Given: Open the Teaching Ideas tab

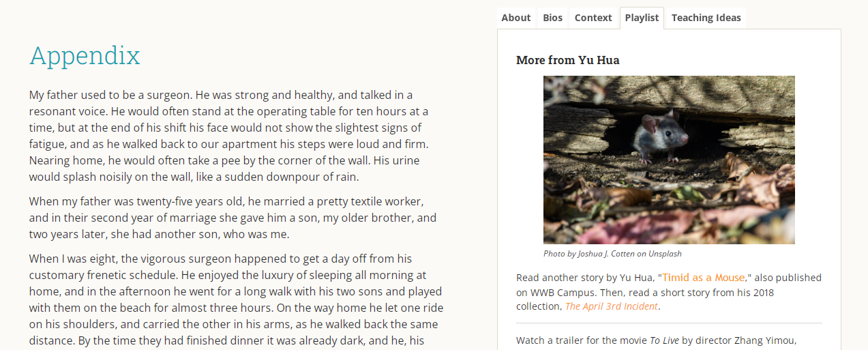Looking at the screenshot, I should click(x=706, y=18).
